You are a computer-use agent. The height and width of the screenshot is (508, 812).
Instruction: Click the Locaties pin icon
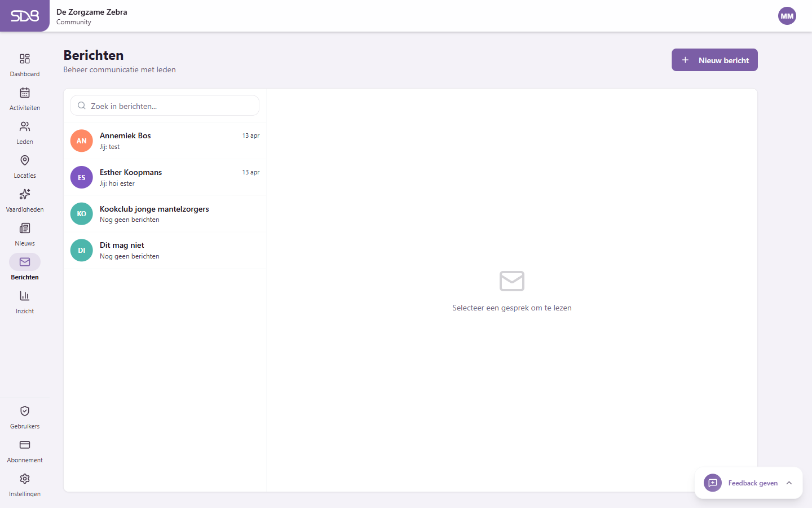pos(25,160)
